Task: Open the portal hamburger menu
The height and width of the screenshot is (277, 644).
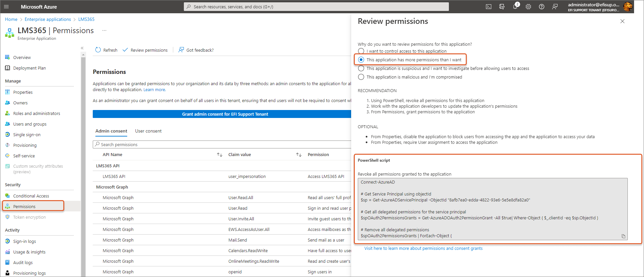Action: pos(6,7)
